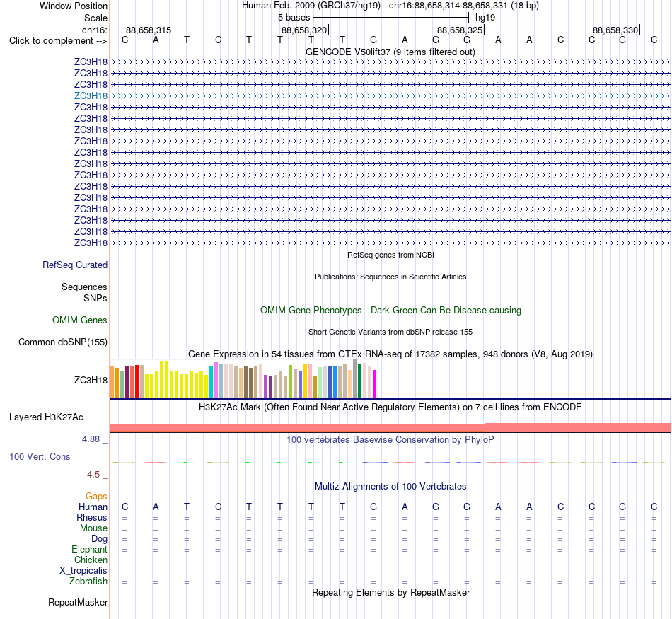Open the OMIM Gene Phenotypes track title
The height and width of the screenshot is (619, 672).
point(390,311)
